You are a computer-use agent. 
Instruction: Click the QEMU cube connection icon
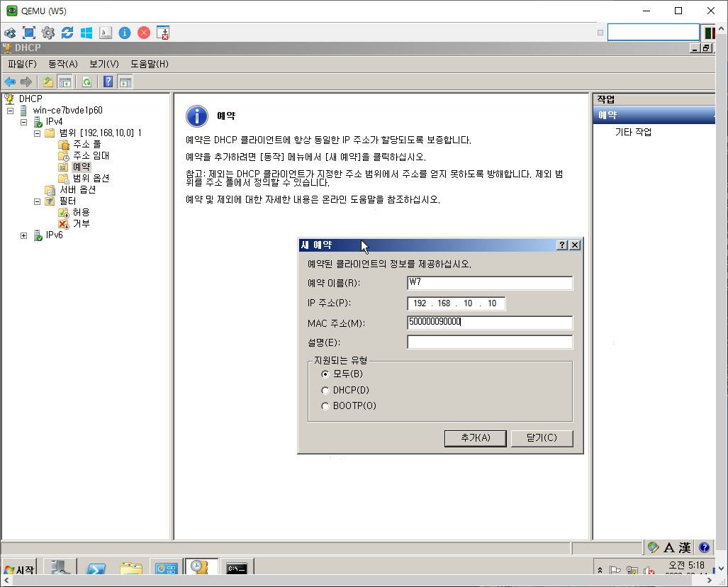pyautogui.click(x=10, y=33)
